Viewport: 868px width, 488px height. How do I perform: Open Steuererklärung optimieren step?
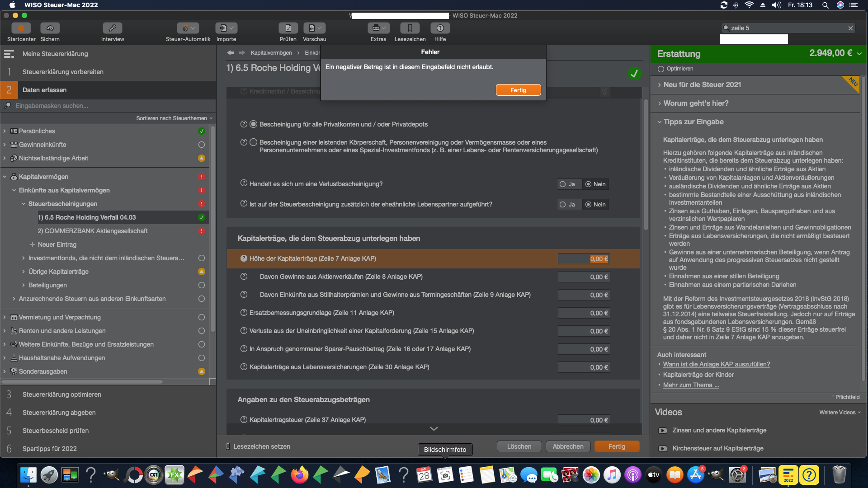tap(61, 394)
